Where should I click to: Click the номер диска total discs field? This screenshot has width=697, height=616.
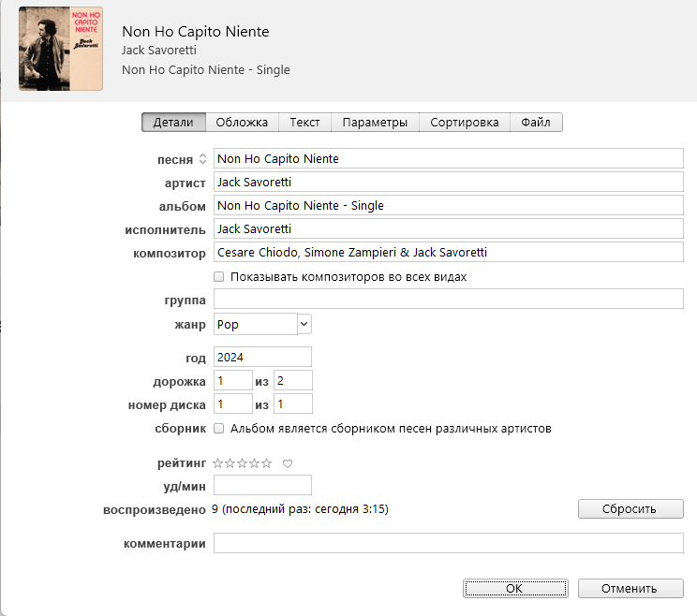click(293, 404)
